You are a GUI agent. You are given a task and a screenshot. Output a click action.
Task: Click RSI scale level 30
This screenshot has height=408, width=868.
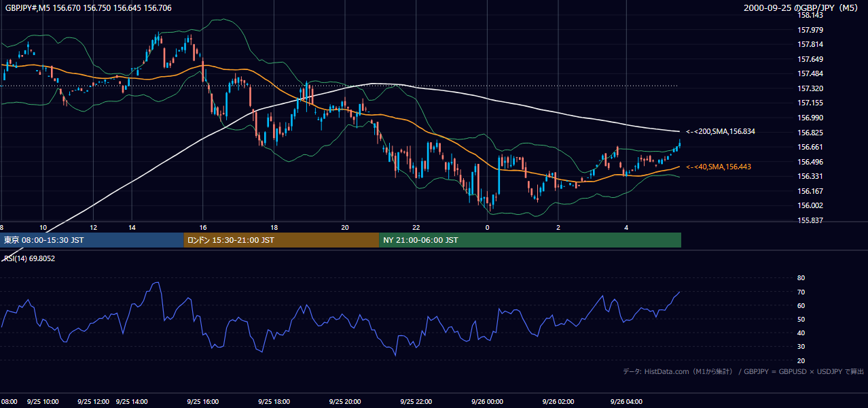pos(801,346)
